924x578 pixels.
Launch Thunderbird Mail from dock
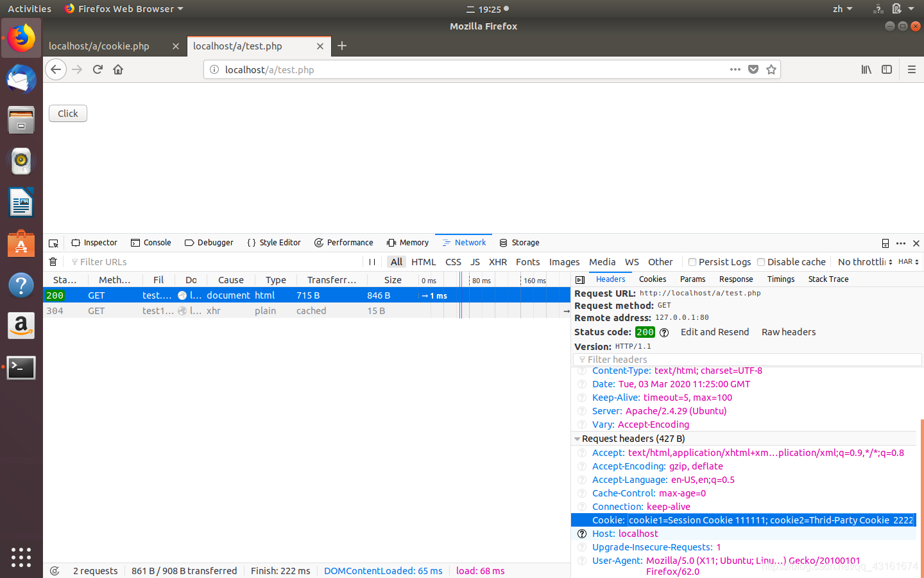click(x=21, y=80)
